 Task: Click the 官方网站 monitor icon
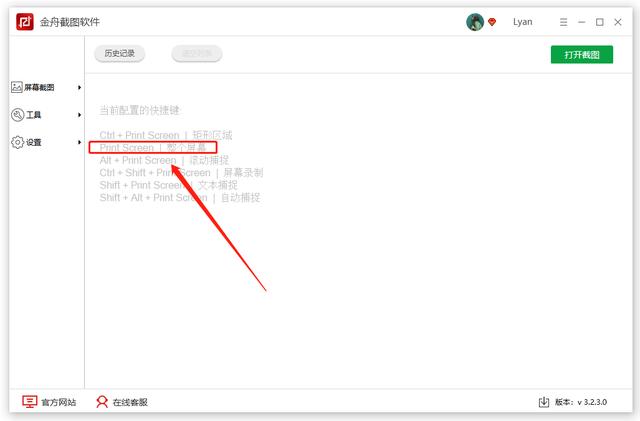[30, 402]
